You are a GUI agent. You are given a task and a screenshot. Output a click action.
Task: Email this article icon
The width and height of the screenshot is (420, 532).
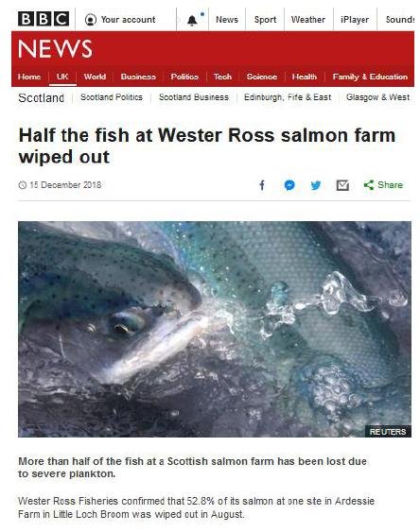pos(342,185)
